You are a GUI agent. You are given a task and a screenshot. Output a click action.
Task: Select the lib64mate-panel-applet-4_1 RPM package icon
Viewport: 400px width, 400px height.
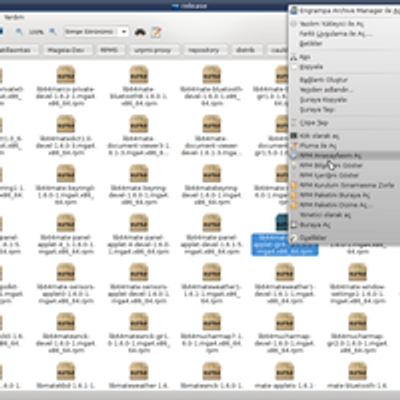[66, 223]
